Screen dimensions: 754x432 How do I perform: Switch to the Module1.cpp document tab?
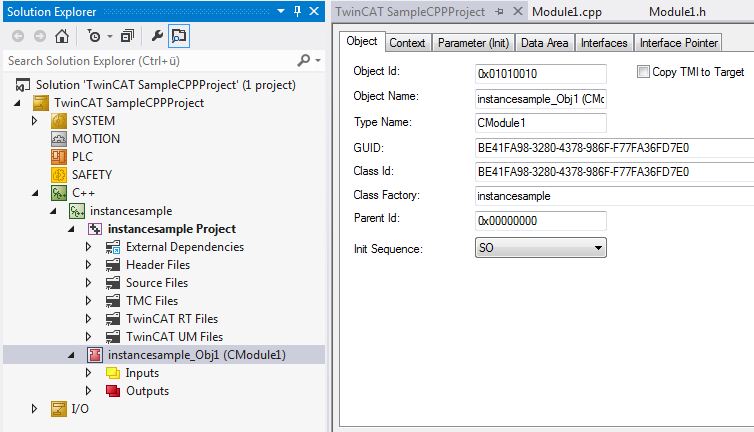coord(566,12)
